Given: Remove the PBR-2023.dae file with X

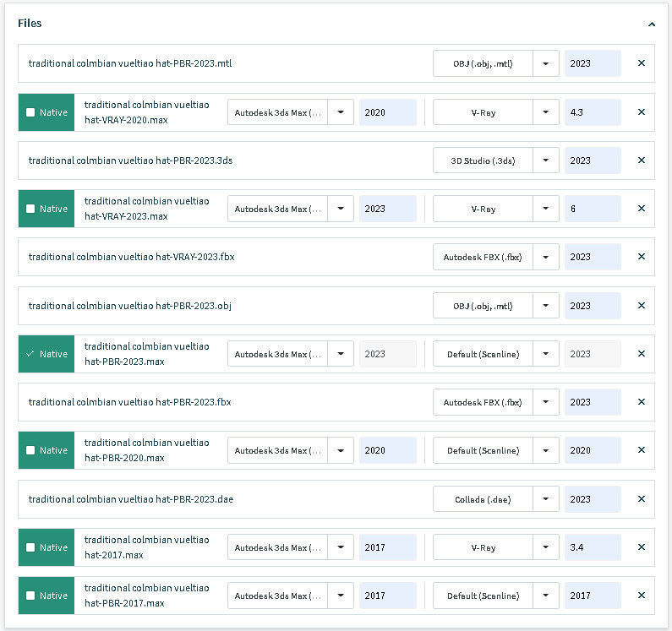Looking at the screenshot, I should click(x=641, y=499).
